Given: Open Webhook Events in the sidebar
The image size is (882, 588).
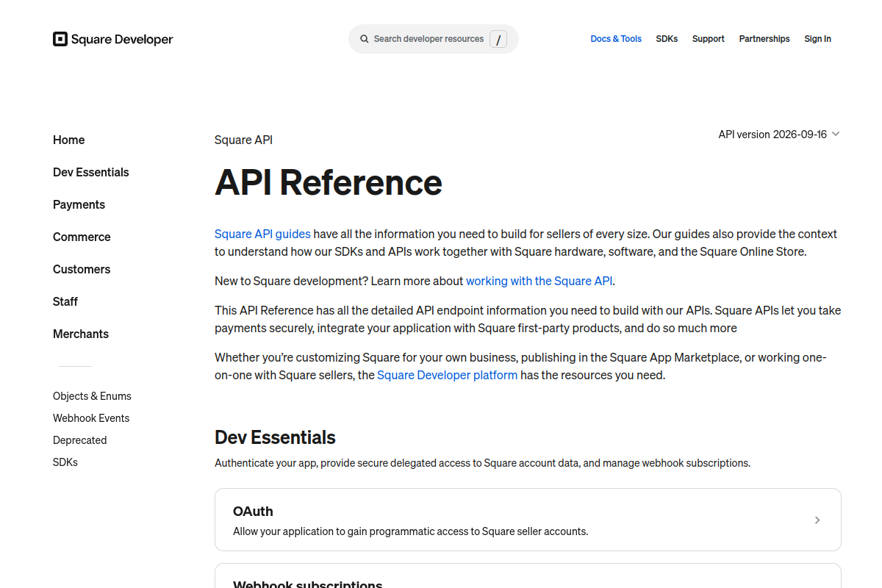Looking at the screenshot, I should tap(91, 418).
